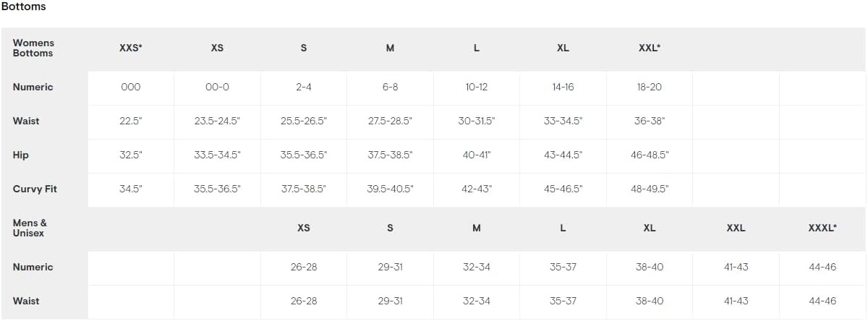Select the mens numeric 26-28 cell
Image resolution: width=868 pixels, height=321 pixels.
click(x=304, y=267)
